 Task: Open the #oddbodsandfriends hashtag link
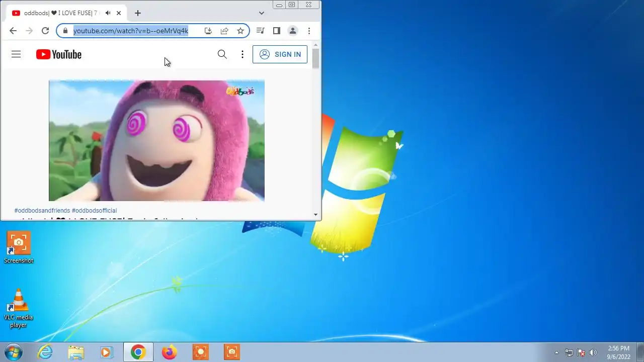click(42, 211)
